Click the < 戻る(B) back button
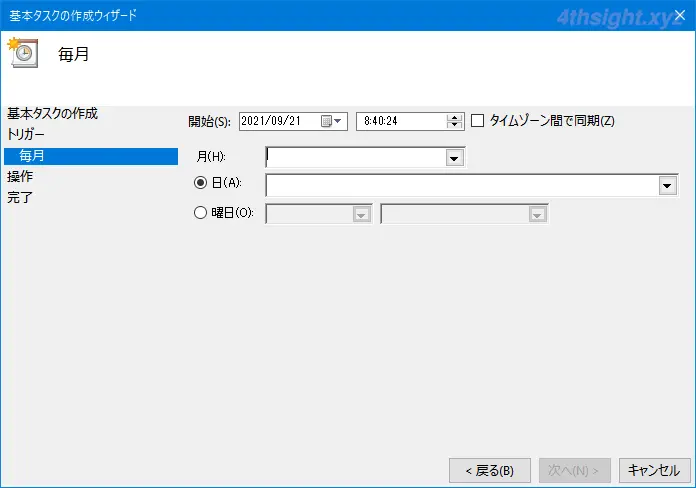696x488 pixels. (x=490, y=470)
